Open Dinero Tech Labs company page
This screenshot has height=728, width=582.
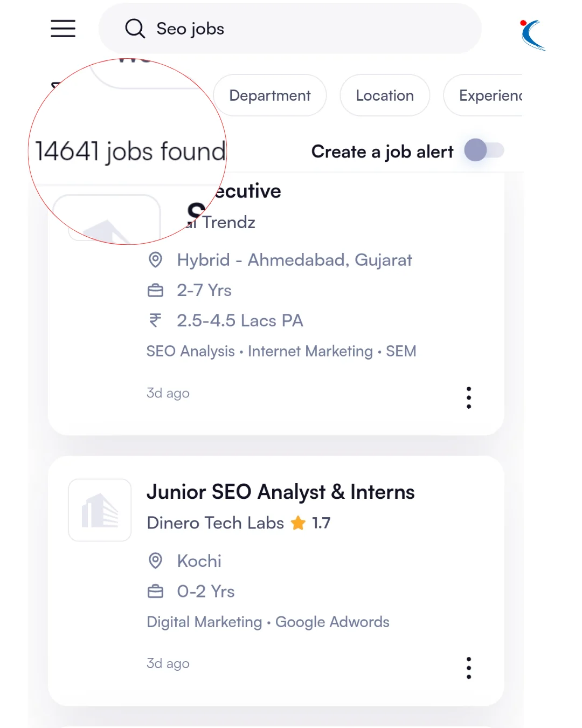click(216, 523)
